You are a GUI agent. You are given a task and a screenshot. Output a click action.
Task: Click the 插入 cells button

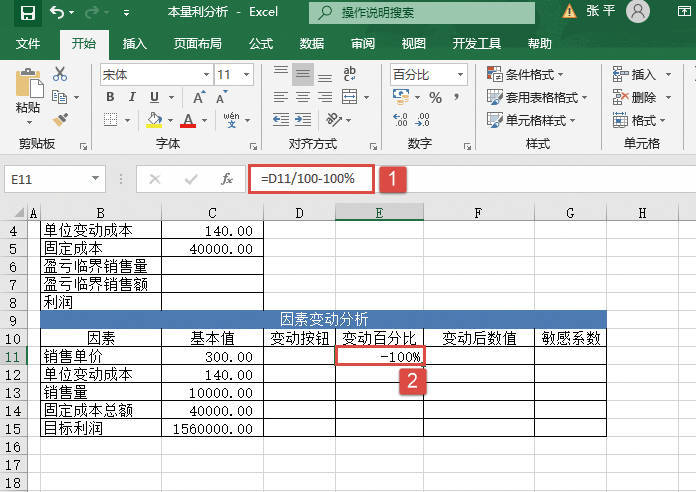(635, 74)
